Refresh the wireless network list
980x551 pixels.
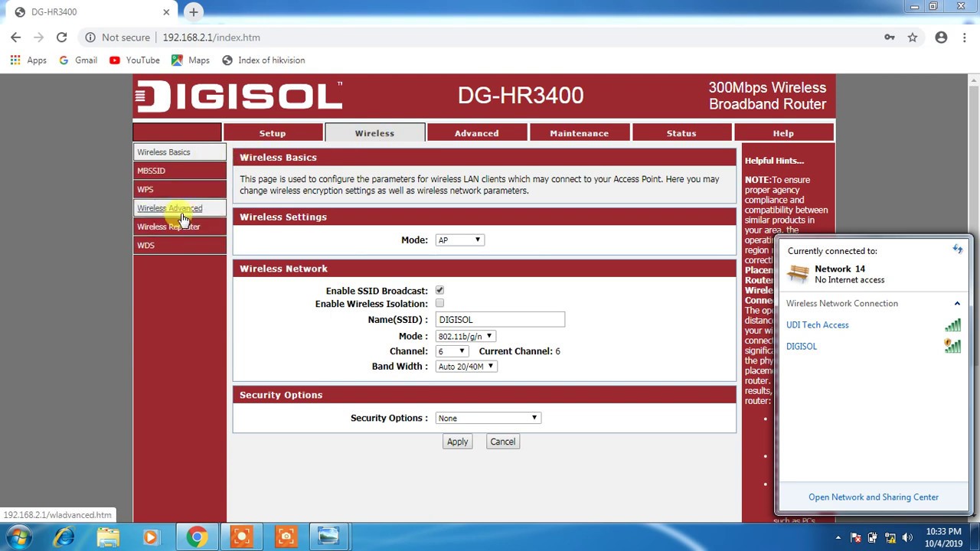[957, 249]
